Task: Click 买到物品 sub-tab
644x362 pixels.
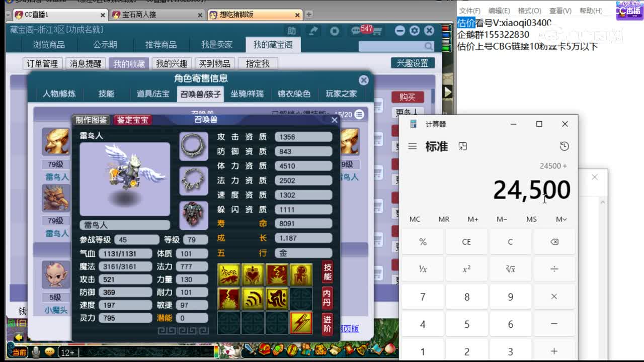Action: [x=215, y=64]
